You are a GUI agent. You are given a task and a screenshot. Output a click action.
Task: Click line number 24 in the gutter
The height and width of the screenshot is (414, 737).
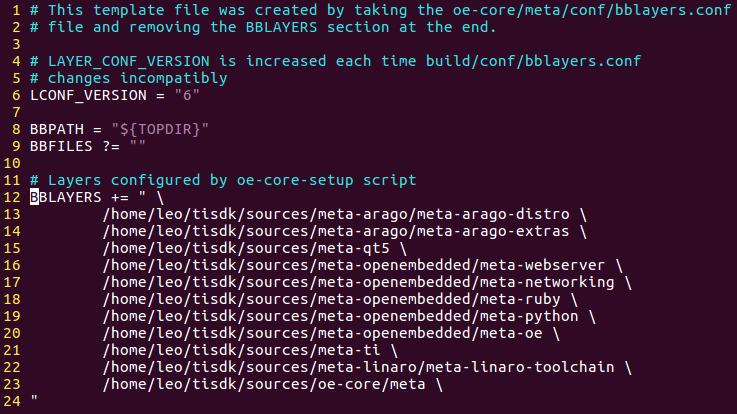[12, 401]
